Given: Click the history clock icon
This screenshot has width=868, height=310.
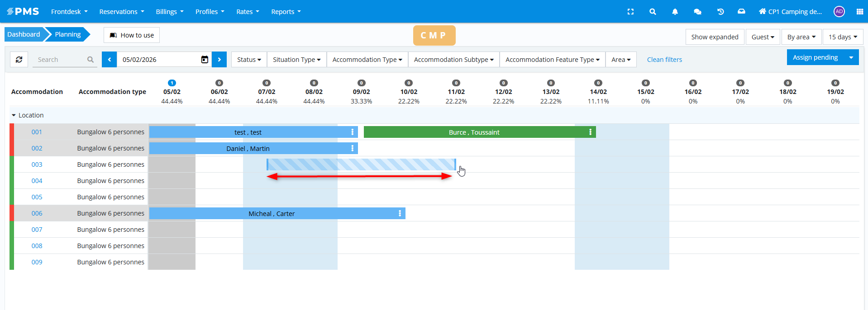Looking at the screenshot, I should click(720, 12).
